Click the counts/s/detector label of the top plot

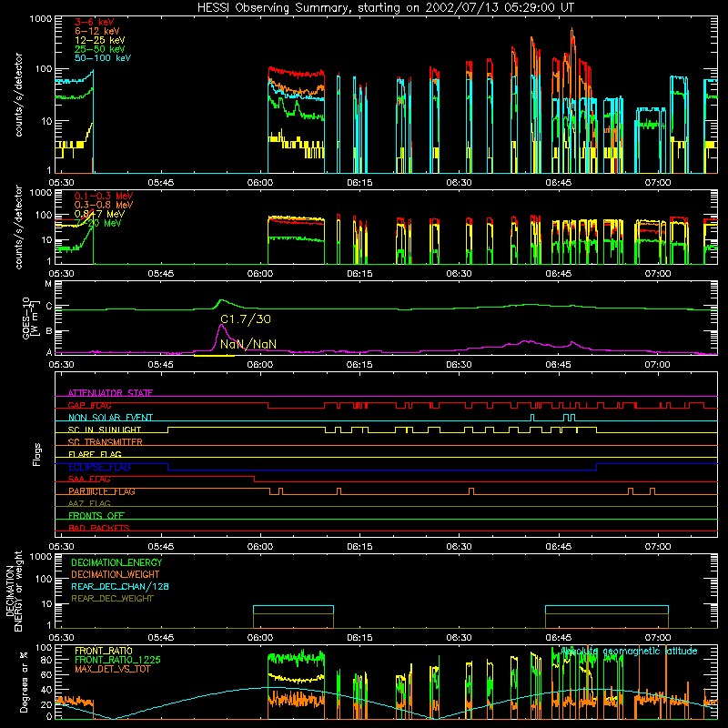click(18, 95)
